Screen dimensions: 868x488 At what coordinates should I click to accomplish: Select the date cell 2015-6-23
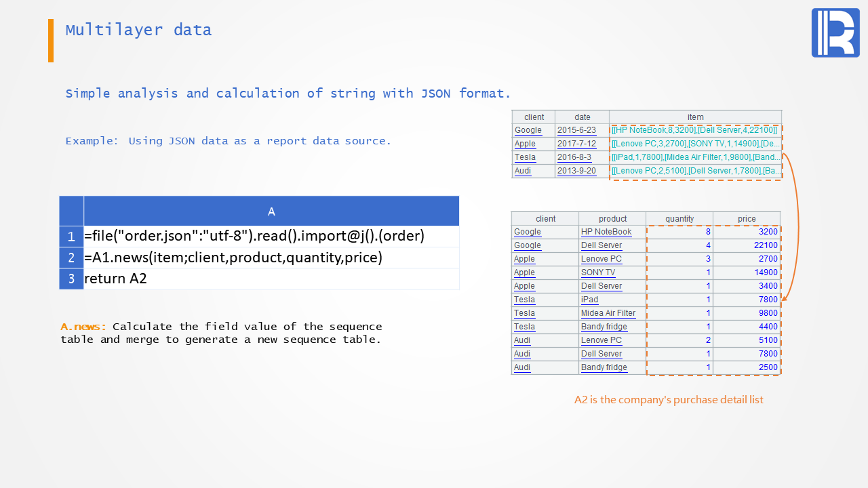click(x=582, y=130)
